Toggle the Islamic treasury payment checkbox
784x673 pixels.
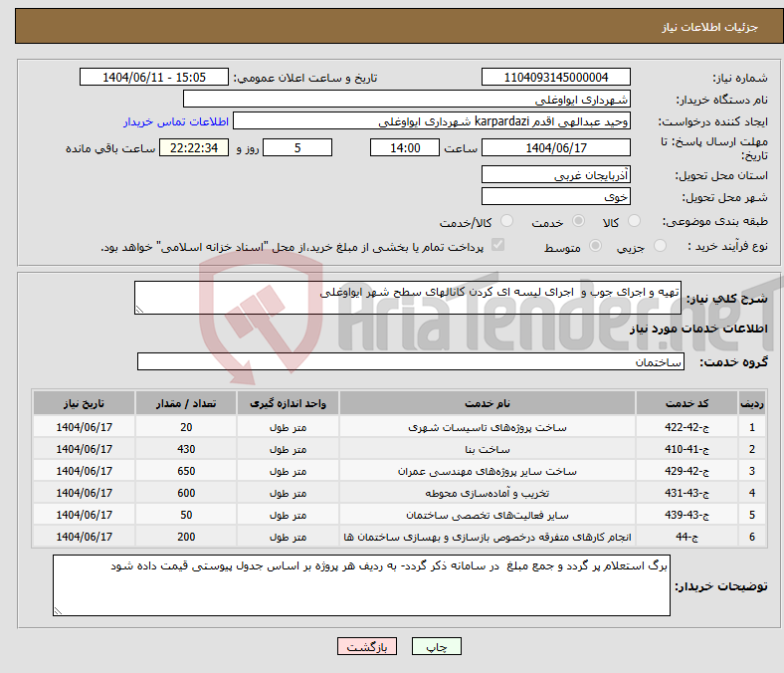498,245
